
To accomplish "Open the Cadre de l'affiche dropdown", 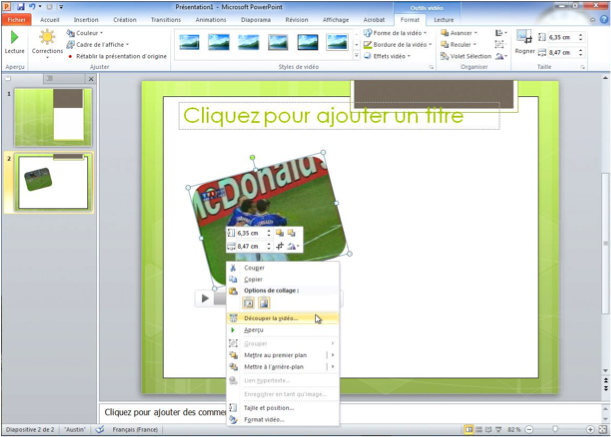I will tap(97, 44).
